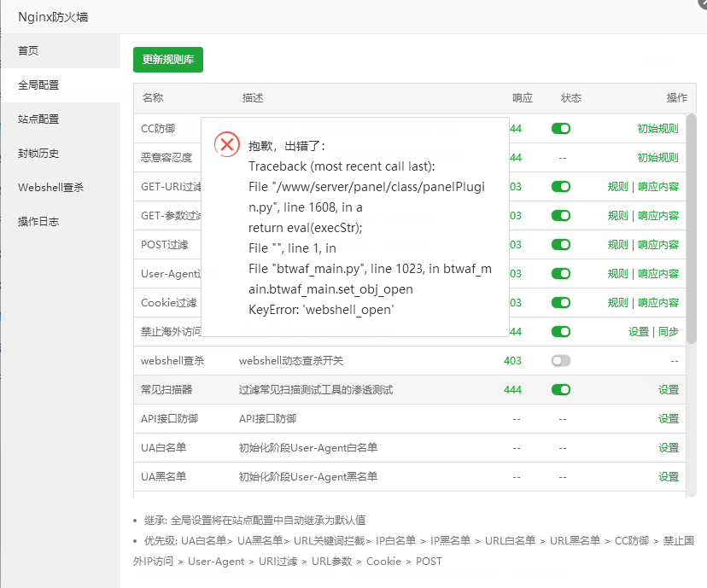
Task: Click the 过滤常见扫描测试工具的渗透测试 description
Action: click(x=316, y=389)
